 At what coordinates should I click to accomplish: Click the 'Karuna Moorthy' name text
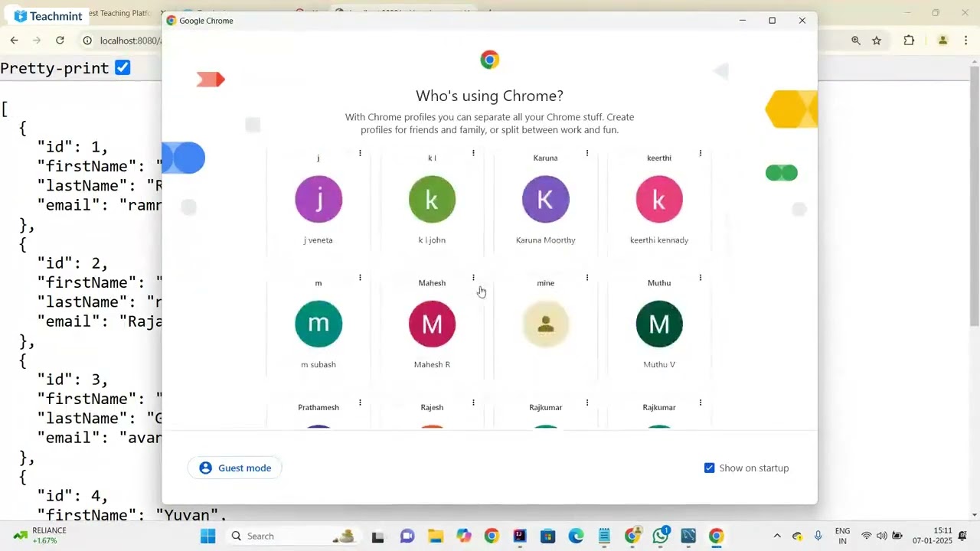(x=546, y=240)
